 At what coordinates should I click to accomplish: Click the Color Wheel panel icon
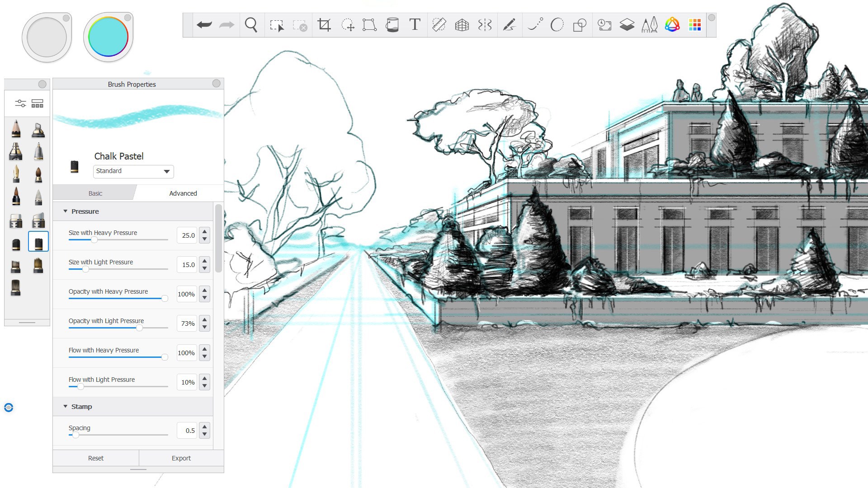coord(672,25)
